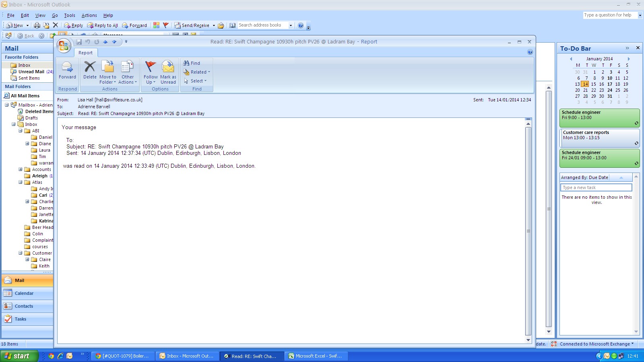Expand the Charlie folder tree node
The height and width of the screenshot is (362, 644).
(27, 202)
